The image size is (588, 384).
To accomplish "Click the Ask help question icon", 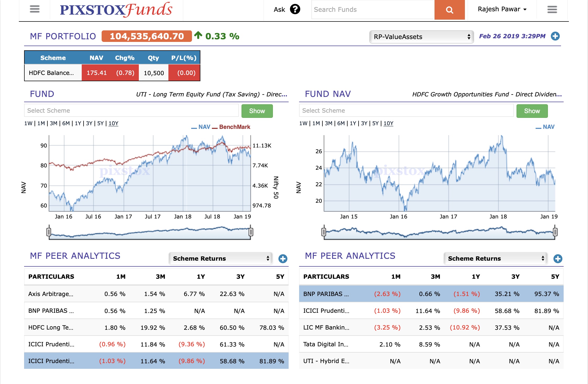I will click(295, 9).
